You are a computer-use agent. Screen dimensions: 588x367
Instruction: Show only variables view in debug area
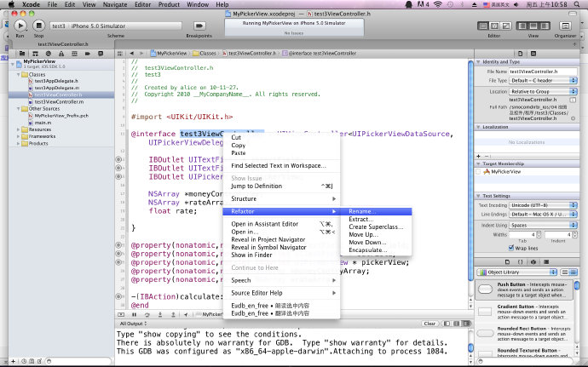click(447, 324)
